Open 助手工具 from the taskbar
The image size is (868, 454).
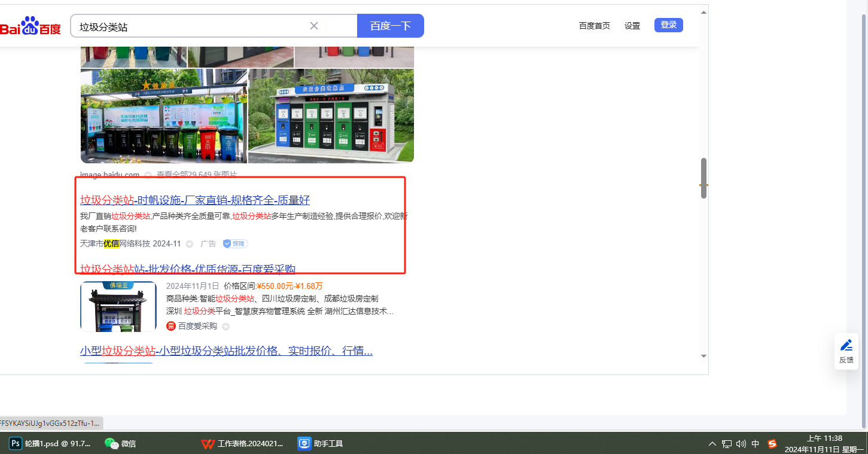point(321,443)
